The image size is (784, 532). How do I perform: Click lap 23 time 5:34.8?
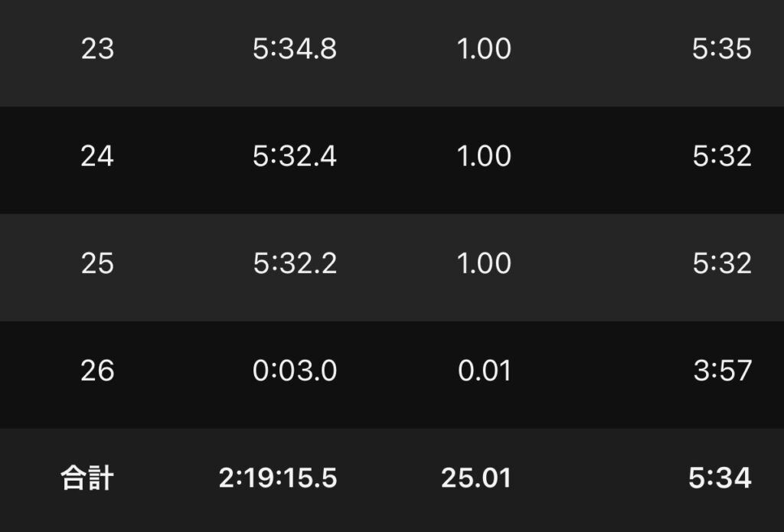tap(294, 50)
